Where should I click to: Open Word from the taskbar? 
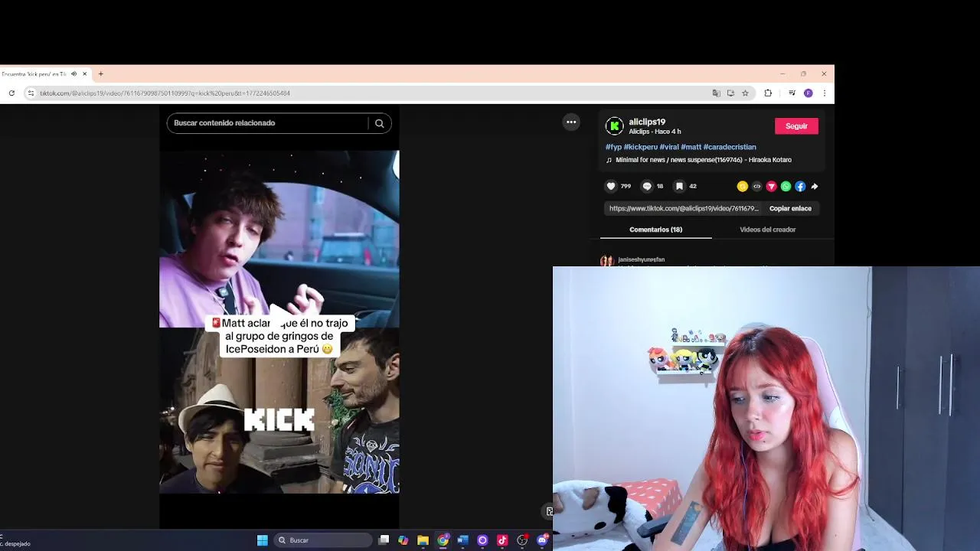click(462, 540)
